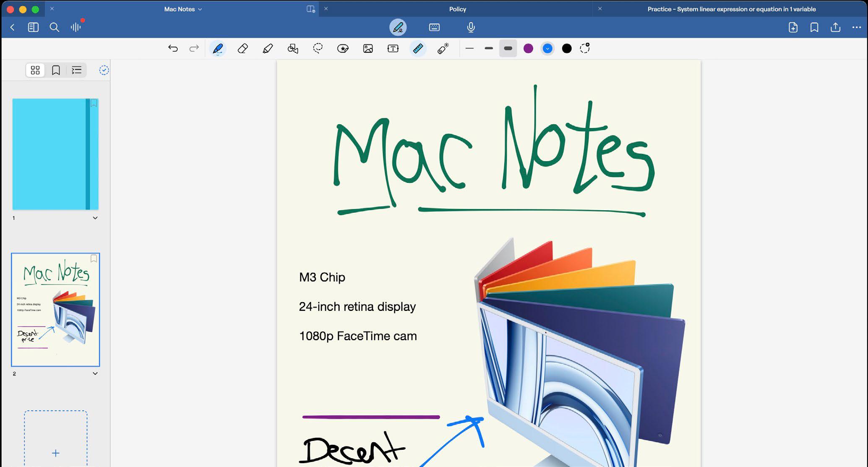This screenshot has width=868, height=467.
Task: Select the Lasso tool
Action: (x=318, y=49)
